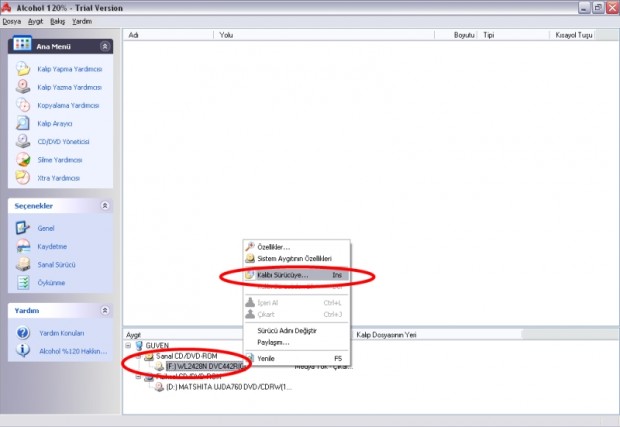This screenshot has width=620, height=427.
Task: Open Kalıp Arayıcı link
Action: [55, 124]
